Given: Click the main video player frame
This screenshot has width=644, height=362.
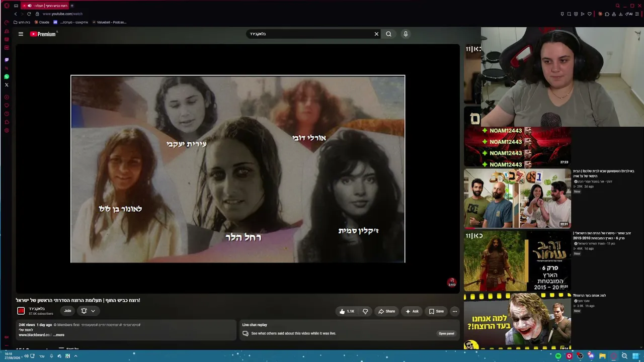Looking at the screenshot, I should 237,169.
